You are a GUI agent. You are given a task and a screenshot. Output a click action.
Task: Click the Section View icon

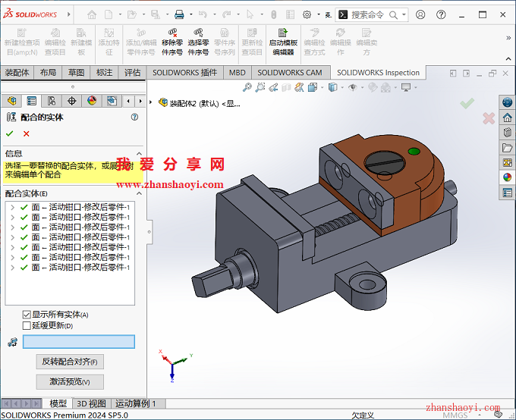tap(286, 87)
